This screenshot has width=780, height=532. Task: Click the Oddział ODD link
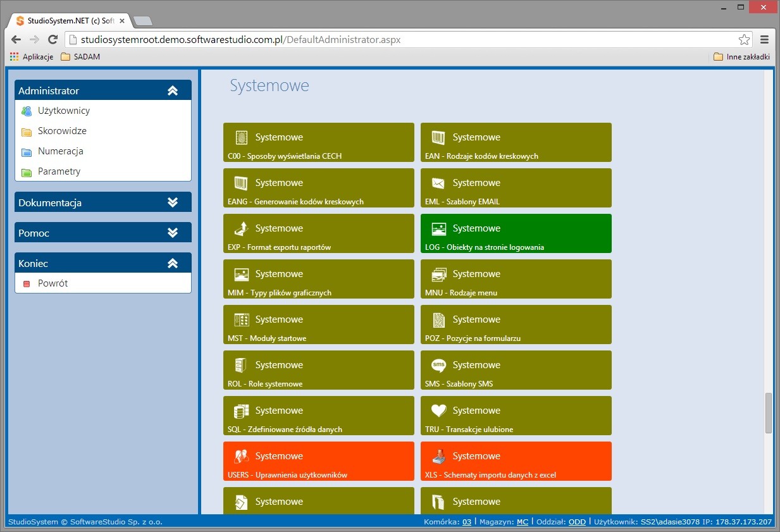tap(577, 523)
